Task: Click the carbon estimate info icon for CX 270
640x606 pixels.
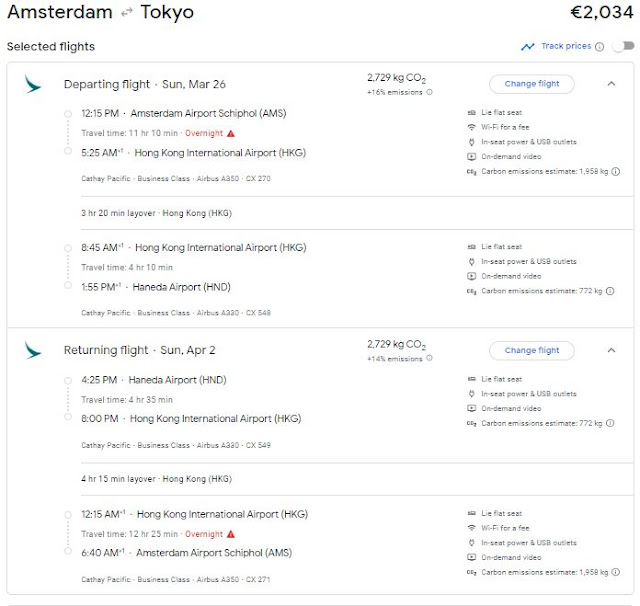Action: 610,172
